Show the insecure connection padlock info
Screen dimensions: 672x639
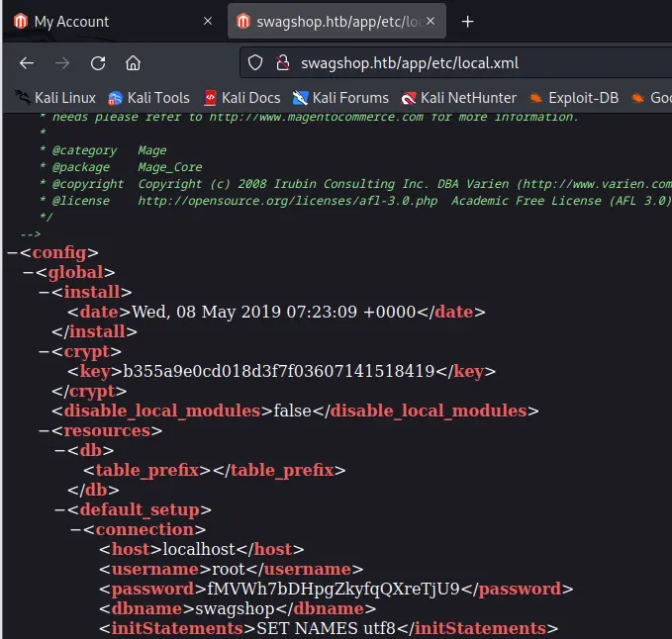click(283, 63)
